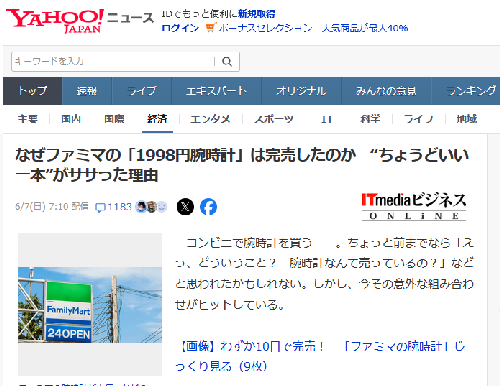Select the 国内 category
Screen dimensions: 500x386
click(x=71, y=119)
